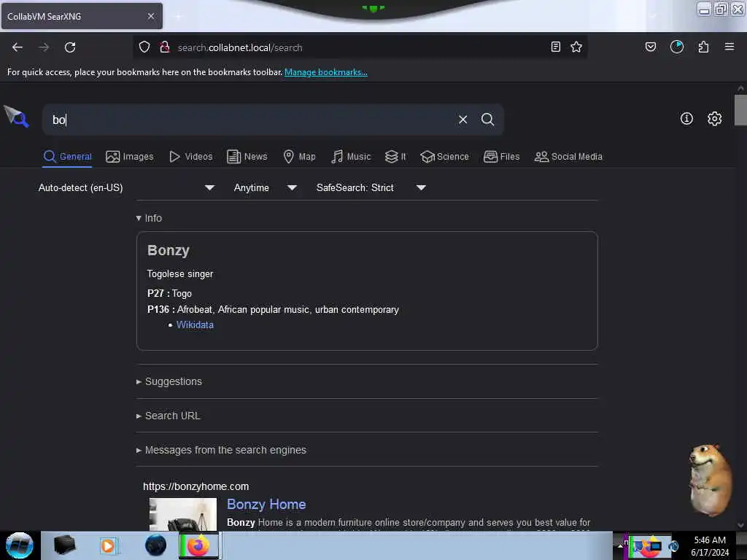
Task: Switch to the Map search category
Action: (x=299, y=157)
